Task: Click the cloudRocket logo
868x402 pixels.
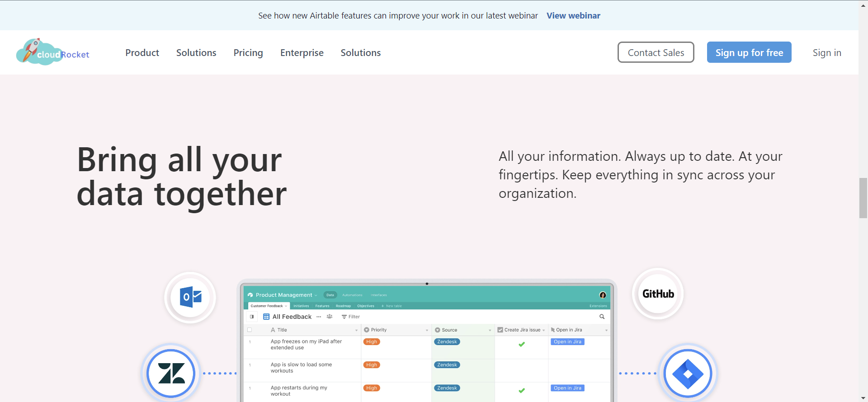Action: pos(53,52)
